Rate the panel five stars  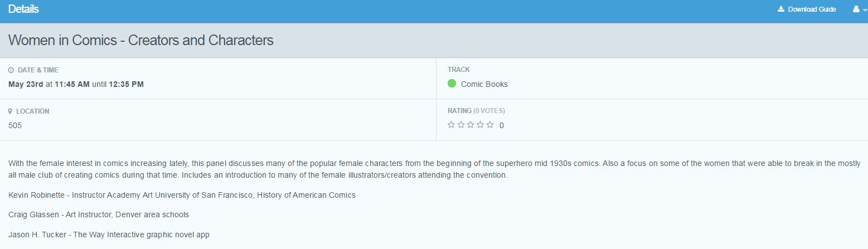coord(489,125)
